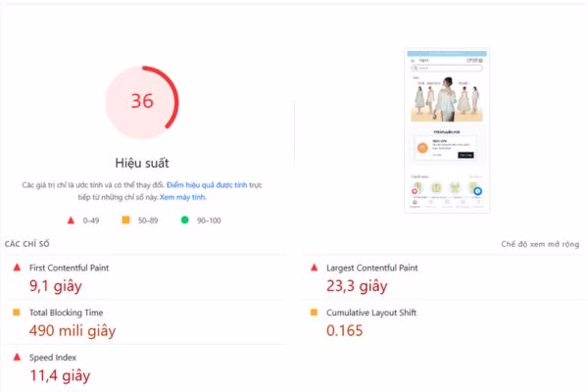588x392 pixels.
Task: Click the red triangle beside Largest Contentful Paint
Action: tap(315, 268)
